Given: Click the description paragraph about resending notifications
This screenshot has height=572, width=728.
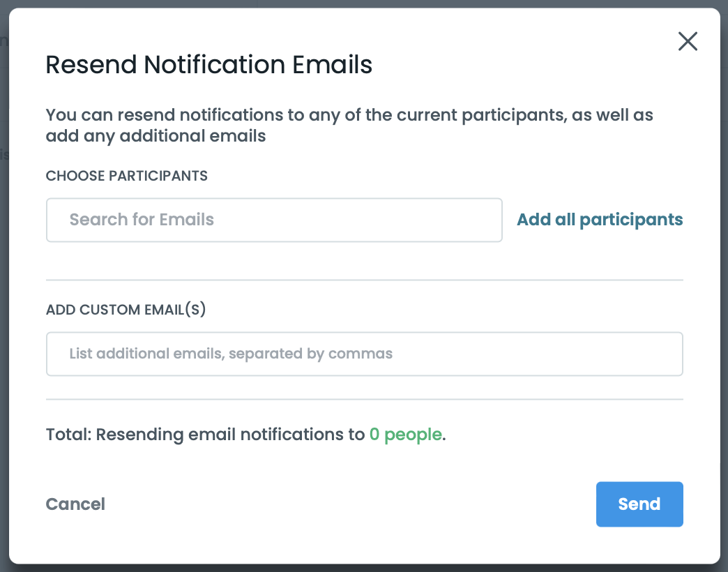Looking at the screenshot, I should (349, 126).
